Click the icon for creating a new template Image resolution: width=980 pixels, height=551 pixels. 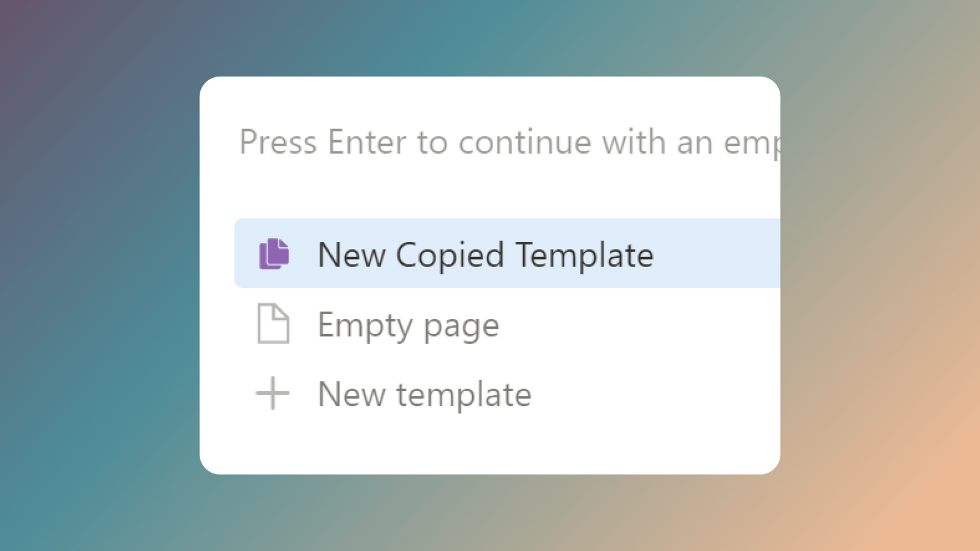point(272,394)
